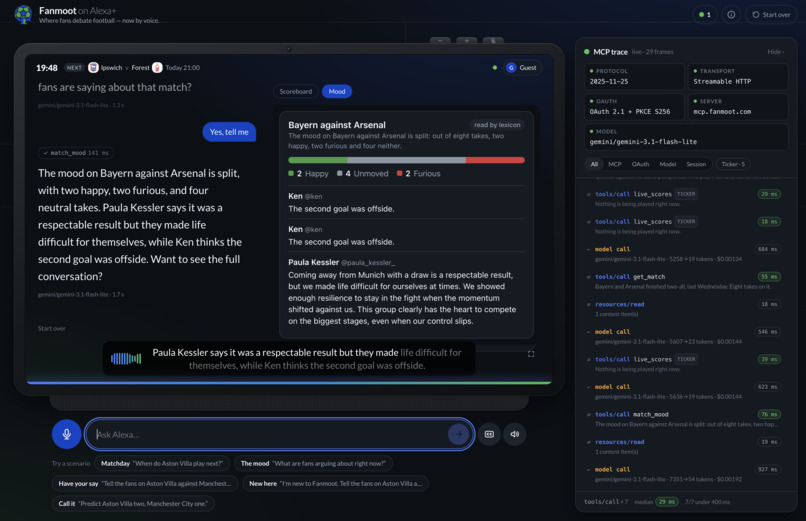Click the voice waveform icon in caption bar
The image size is (806, 521).
click(x=126, y=359)
